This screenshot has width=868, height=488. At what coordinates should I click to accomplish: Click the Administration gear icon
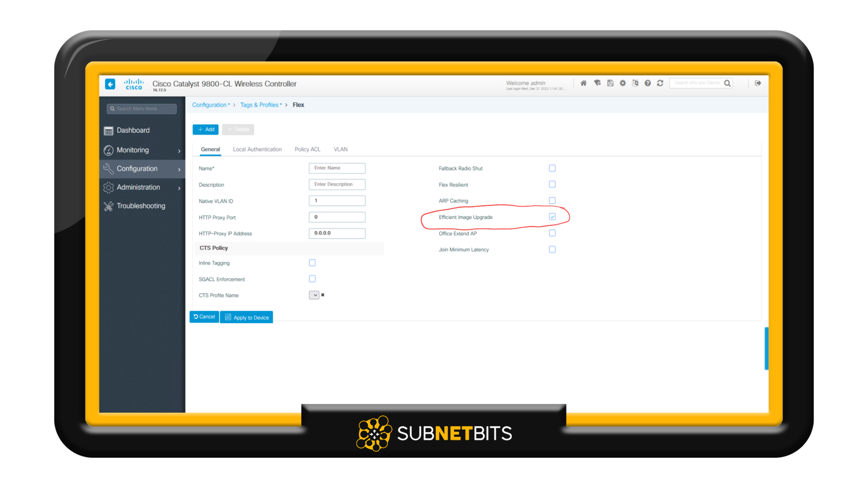click(108, 187)
